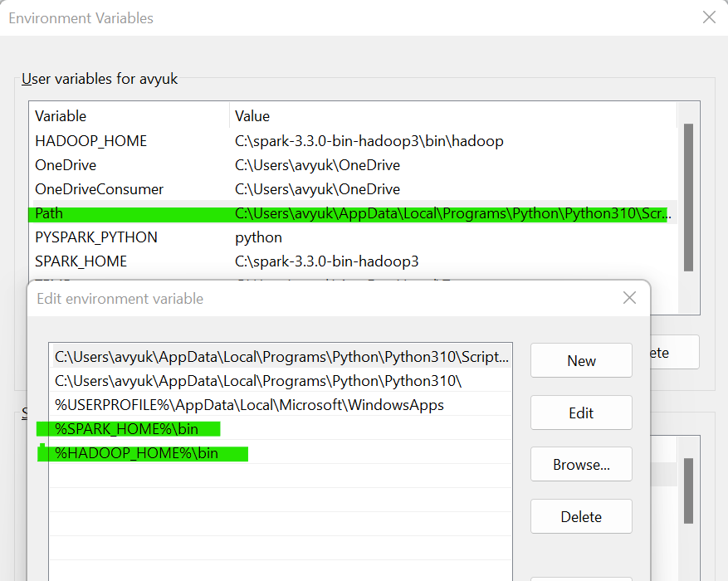Select the SPARK_HOME variable row

[x=353, y=261]
